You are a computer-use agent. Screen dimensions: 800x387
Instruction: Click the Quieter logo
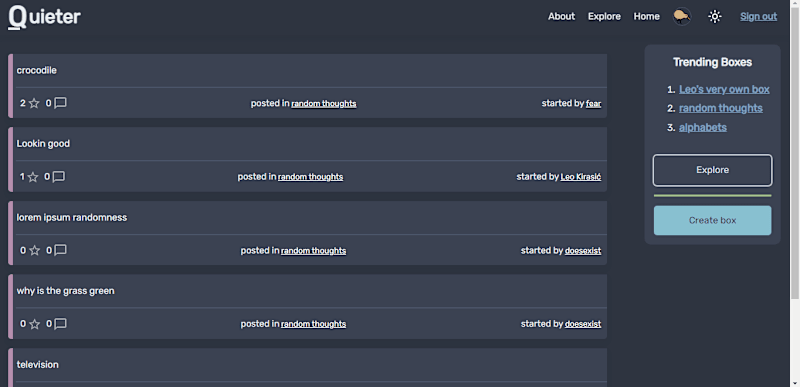click(x=44, y=17)
